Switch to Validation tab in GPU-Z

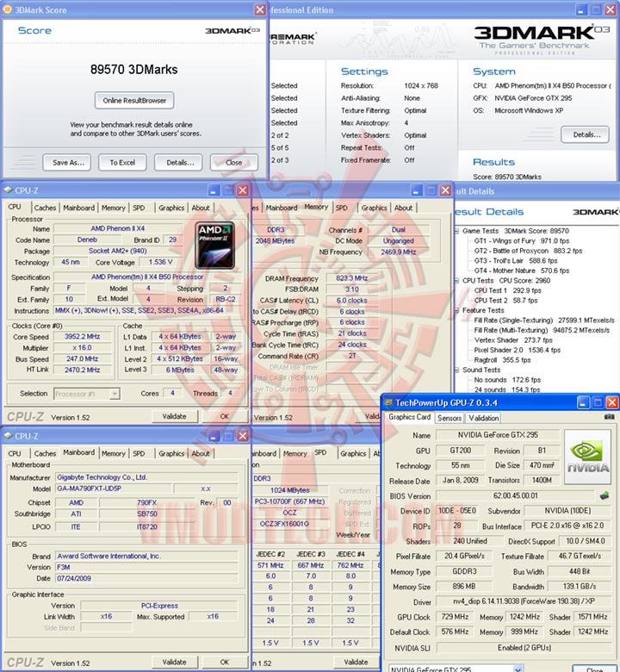click(x=483, y=418)
